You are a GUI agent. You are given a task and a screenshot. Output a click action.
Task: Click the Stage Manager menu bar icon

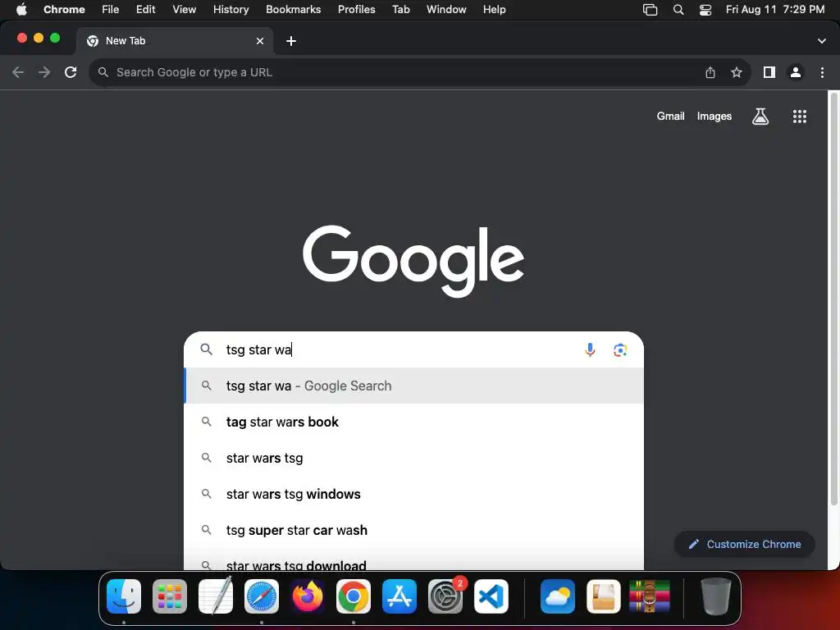(x=650, y=10)
